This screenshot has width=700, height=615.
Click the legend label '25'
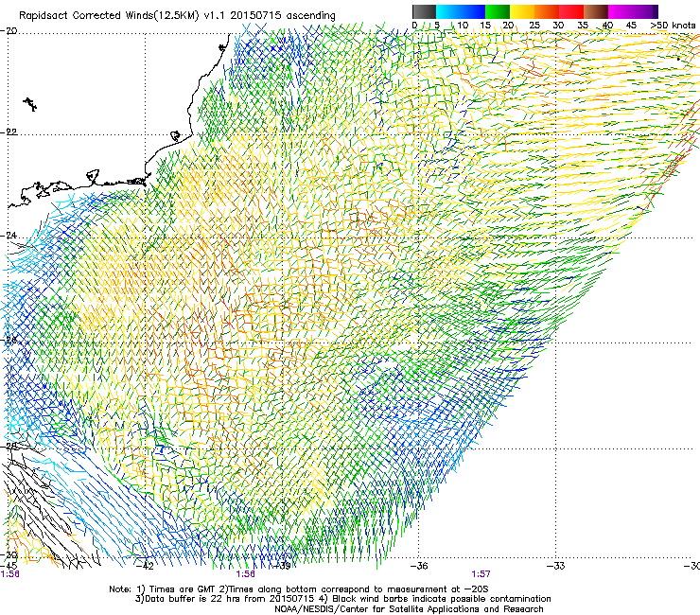(534, 26)
